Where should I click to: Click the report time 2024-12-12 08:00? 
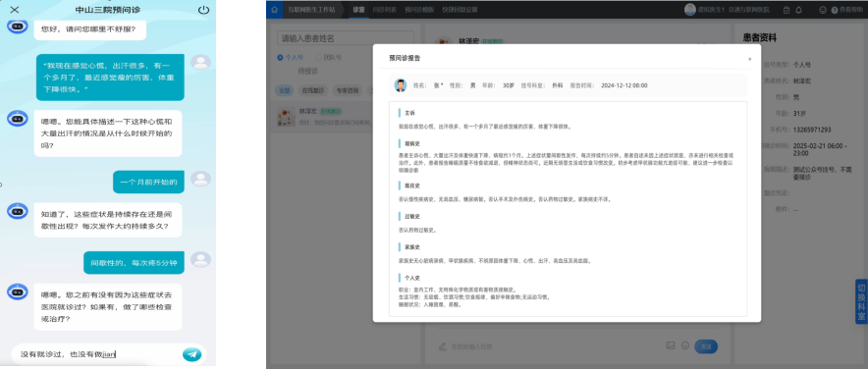point(624,85)
